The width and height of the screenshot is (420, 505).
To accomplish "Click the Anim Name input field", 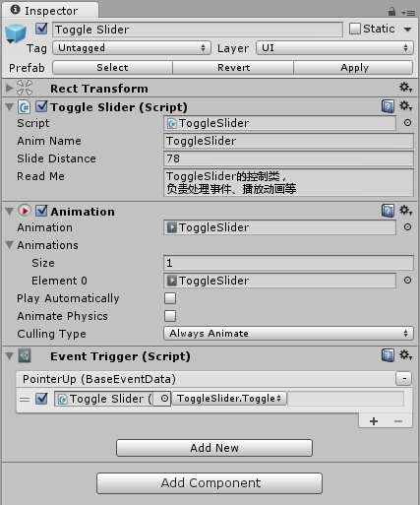I will click(x=288, y=141).
